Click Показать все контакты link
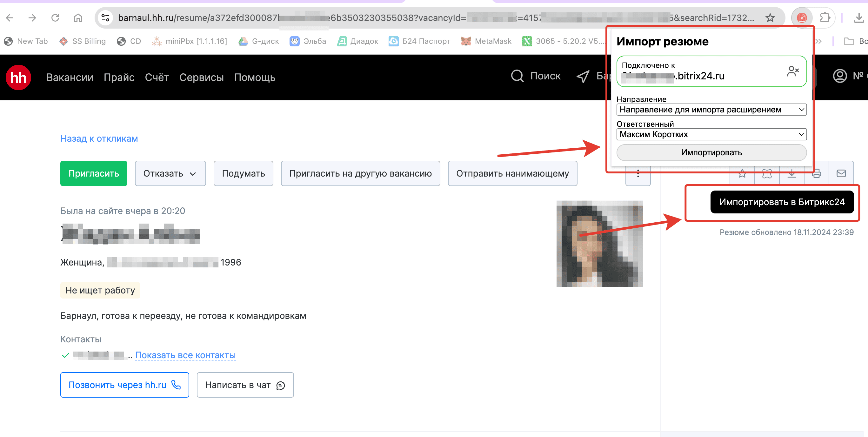868x437 pixels. tap(185, 355)
